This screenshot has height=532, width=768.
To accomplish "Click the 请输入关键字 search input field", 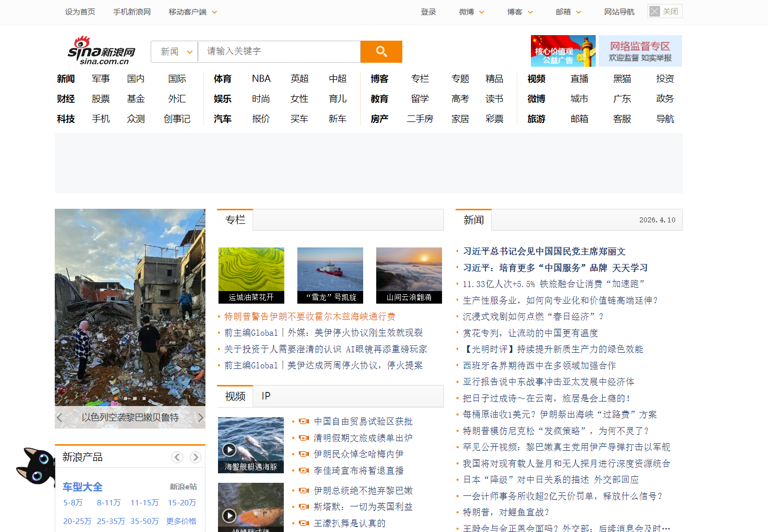I will pos(279,51).
